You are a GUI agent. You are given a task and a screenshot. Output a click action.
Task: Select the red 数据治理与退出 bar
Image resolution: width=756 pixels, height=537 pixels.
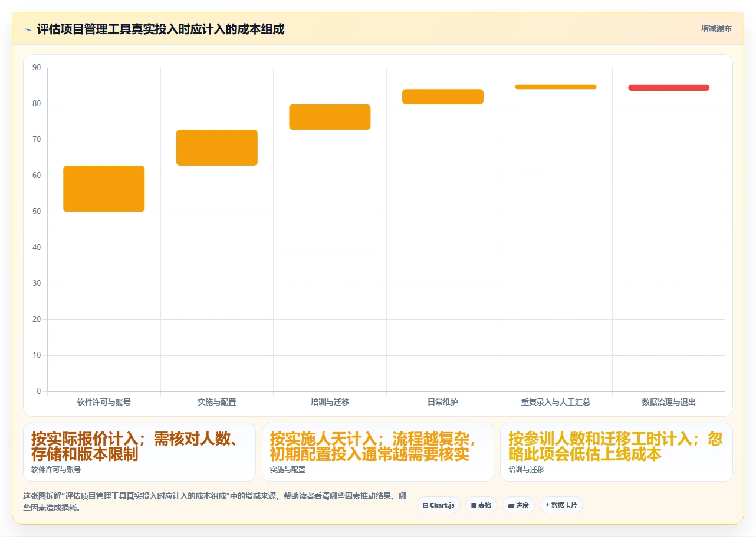[669, 88]
